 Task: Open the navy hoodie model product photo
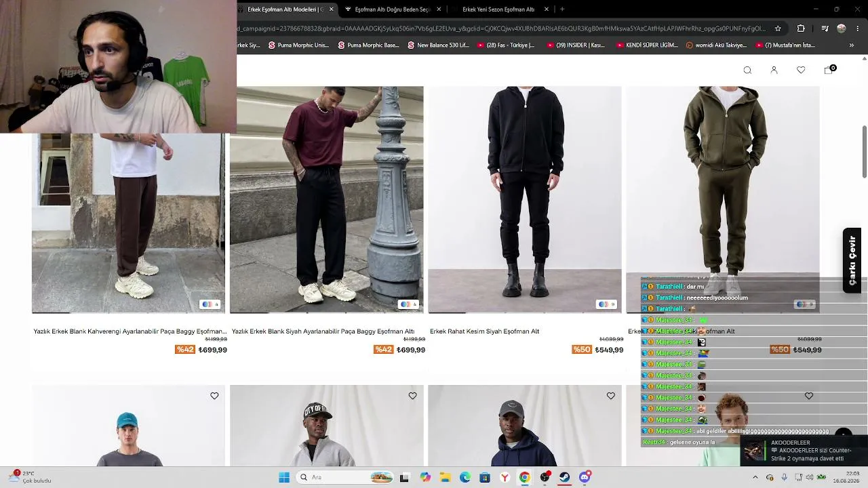tap(524, 426)
